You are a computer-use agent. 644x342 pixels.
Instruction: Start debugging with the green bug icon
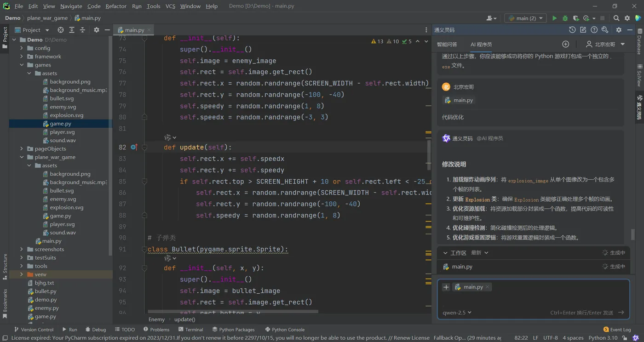tap(565, 18)
